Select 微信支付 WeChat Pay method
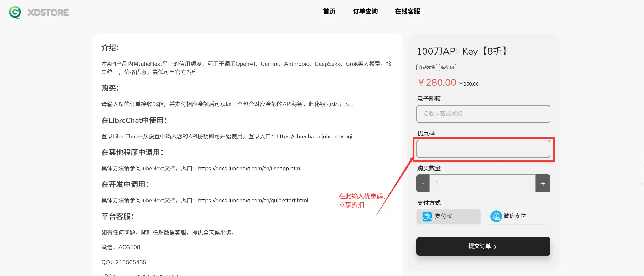This screenshot has height=276, width=644. 518,217
